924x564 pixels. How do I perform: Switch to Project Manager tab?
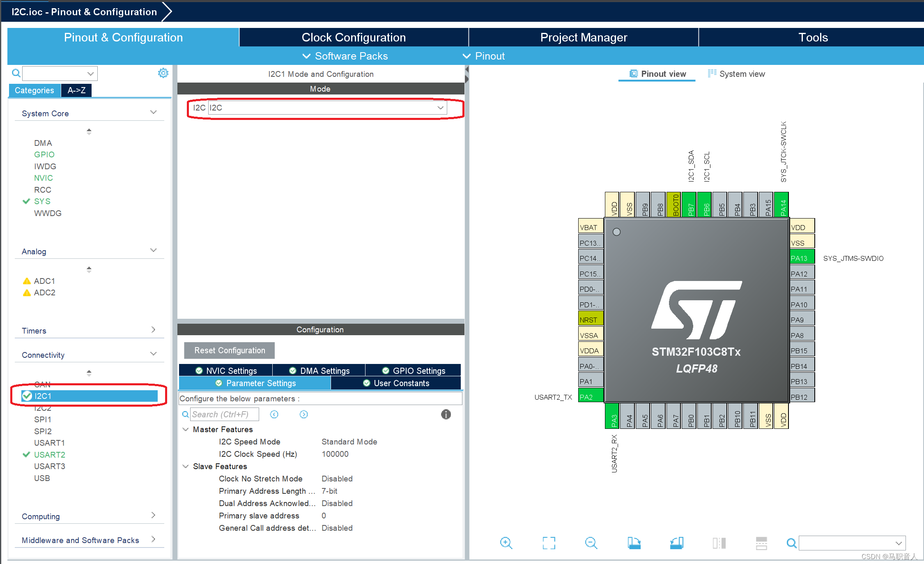584,37
